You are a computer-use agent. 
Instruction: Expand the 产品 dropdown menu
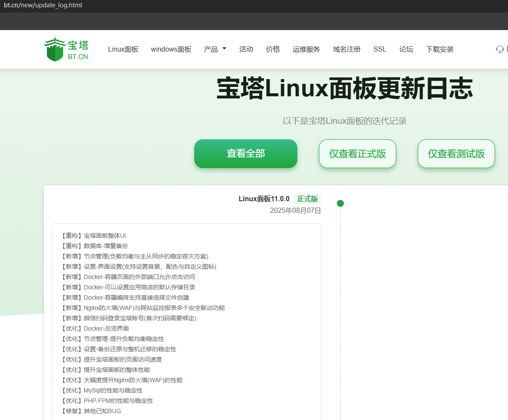pyautogui.click(x=215, y=49)
